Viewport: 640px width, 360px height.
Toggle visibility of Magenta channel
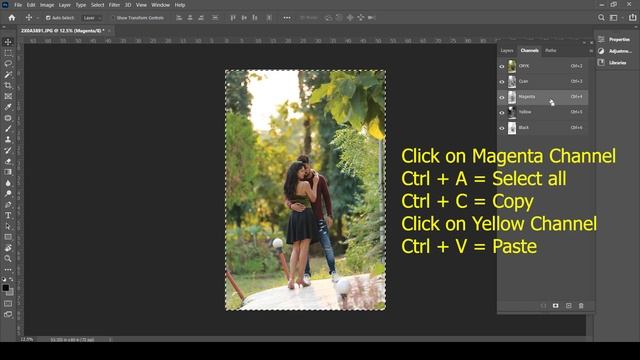[502, 97]
